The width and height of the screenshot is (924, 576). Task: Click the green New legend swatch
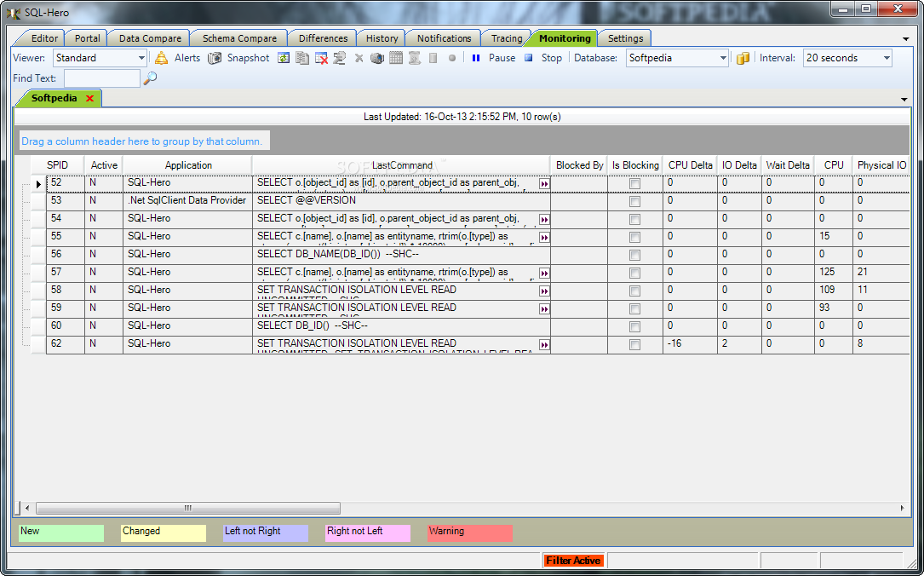pos(61,533)
